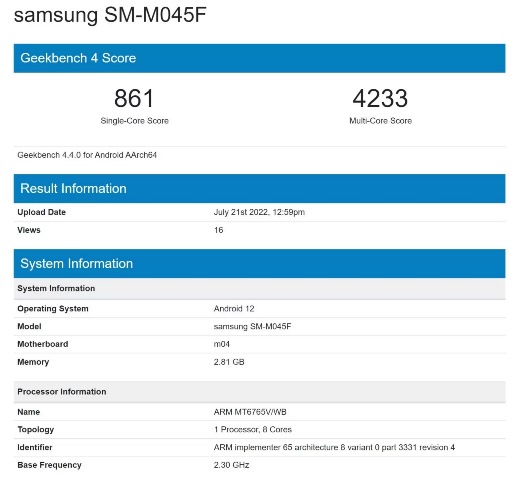Select the date 'July 21st 2022, 12:59pm'
The height and width of the screenshot is (480, 515).
[x=259, y=212]
